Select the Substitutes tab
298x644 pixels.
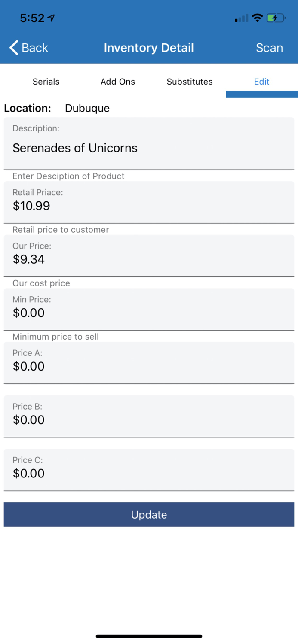[190, 82]
